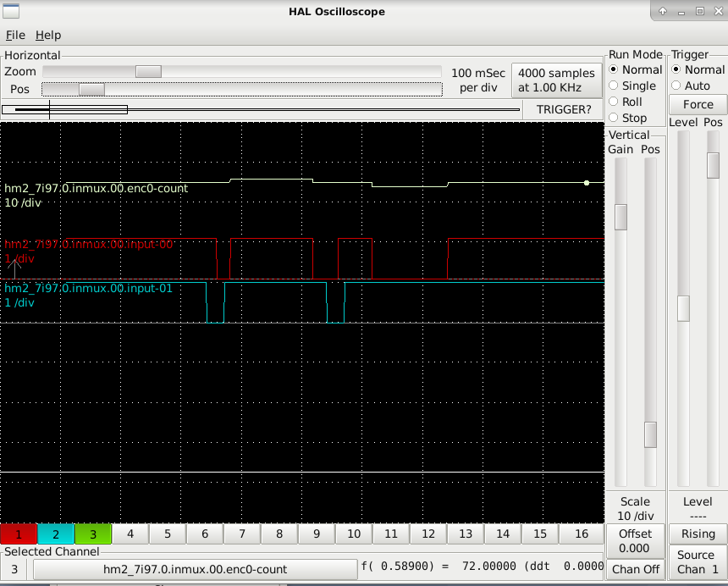Click the record position overview bar

(261, 109)
